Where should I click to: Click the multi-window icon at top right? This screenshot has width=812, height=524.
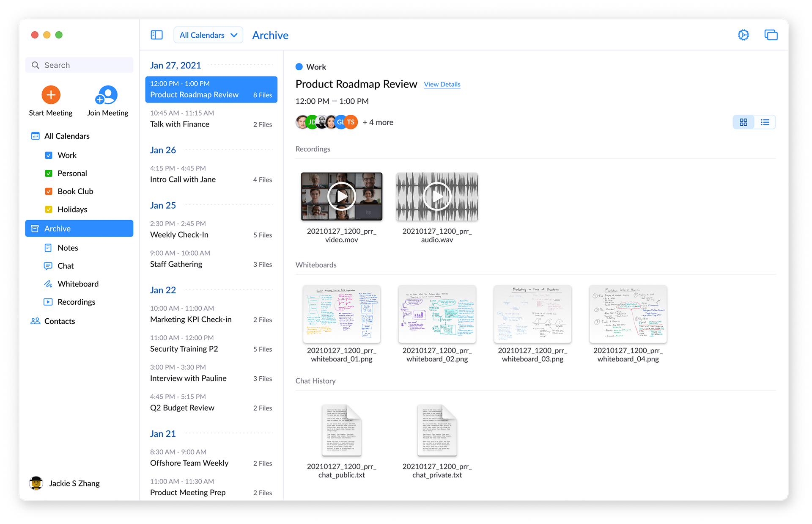click(x=771, y=35)
